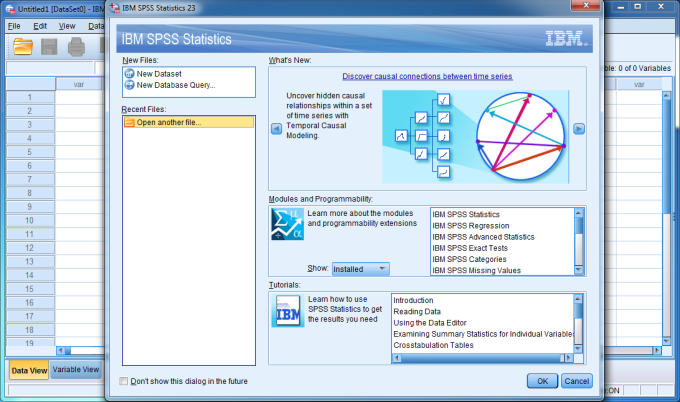Click the Data Editor vertical scrollbar up arrow
This screenshot has width=680, height=402.
point(667,95)
